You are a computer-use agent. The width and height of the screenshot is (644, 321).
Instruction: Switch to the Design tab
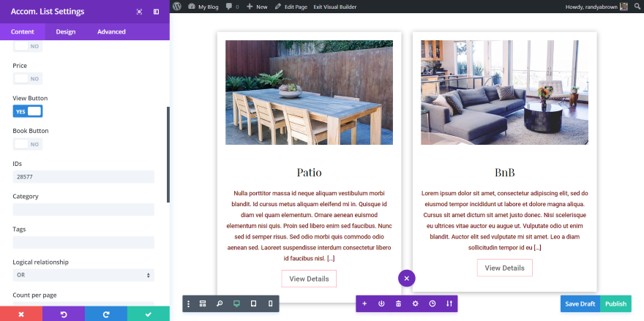click(x=66, y=31)
